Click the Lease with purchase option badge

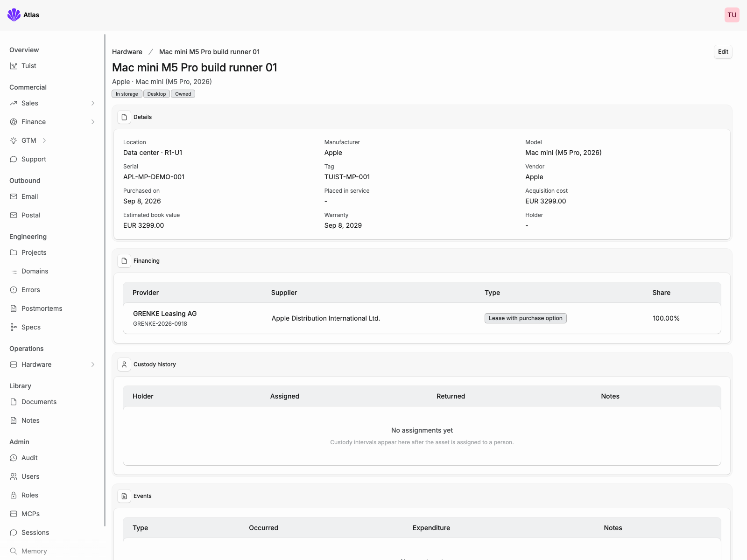tap(526, 318)
